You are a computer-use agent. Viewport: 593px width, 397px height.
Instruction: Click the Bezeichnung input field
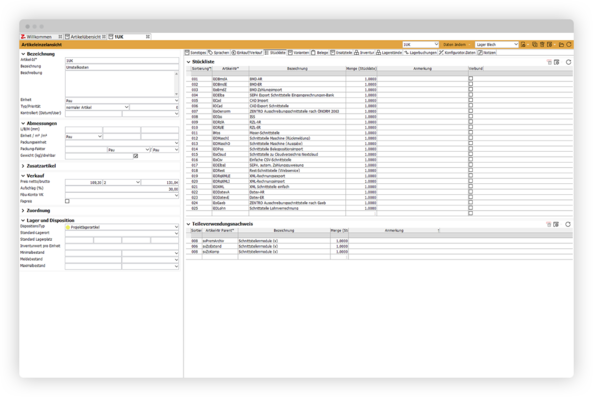[x=122, y=67]
